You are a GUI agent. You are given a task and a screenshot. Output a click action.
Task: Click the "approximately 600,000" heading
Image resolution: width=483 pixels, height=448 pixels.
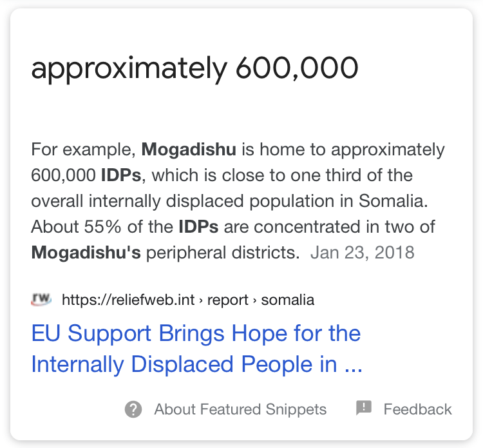click(194, 68)
